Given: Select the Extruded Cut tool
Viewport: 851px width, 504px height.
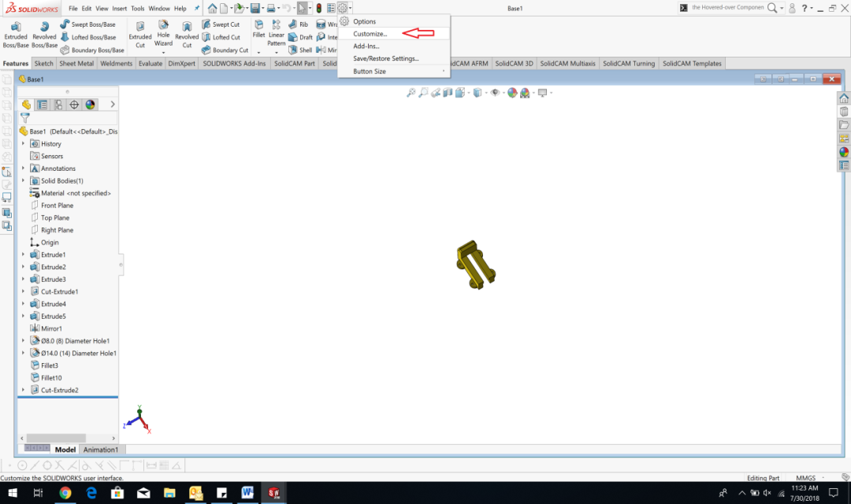Looking at the screenshot, I should (140, 35).
